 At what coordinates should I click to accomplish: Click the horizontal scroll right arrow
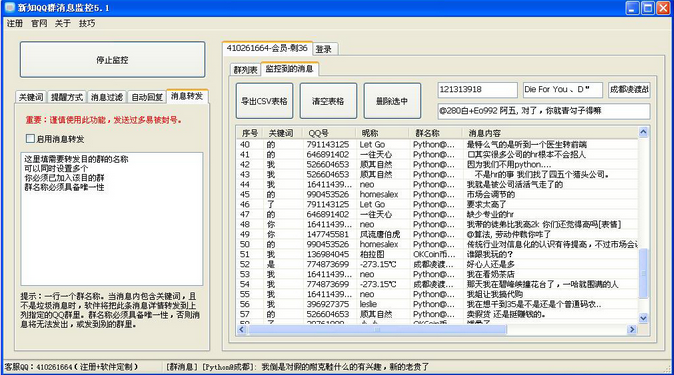632,329
